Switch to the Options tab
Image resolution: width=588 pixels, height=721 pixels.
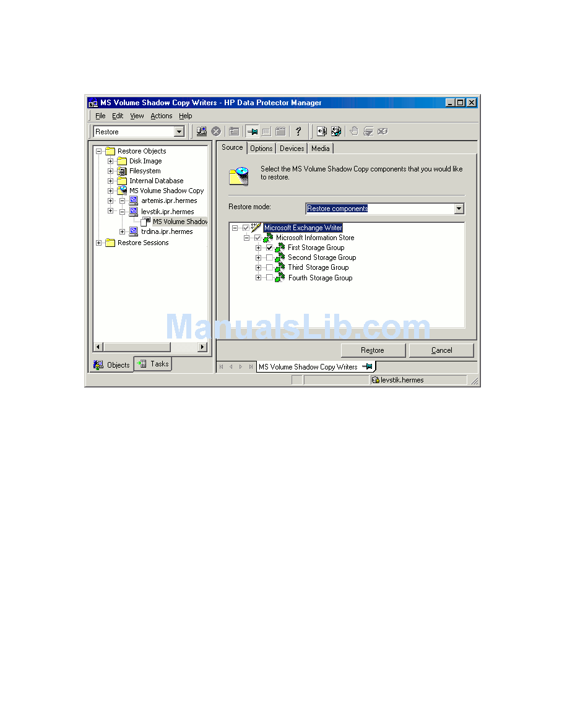[x=261, y=149]
